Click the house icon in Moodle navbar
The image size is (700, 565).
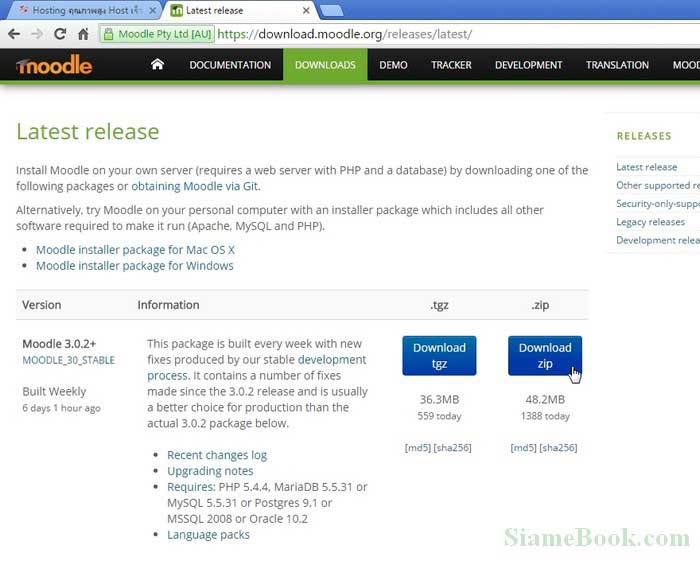[157, 65]
